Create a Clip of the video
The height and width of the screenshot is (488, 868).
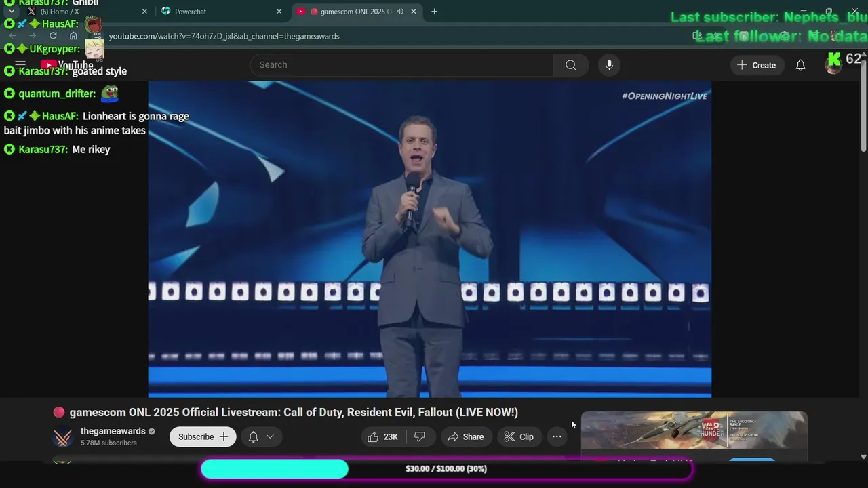coord(519,436)
